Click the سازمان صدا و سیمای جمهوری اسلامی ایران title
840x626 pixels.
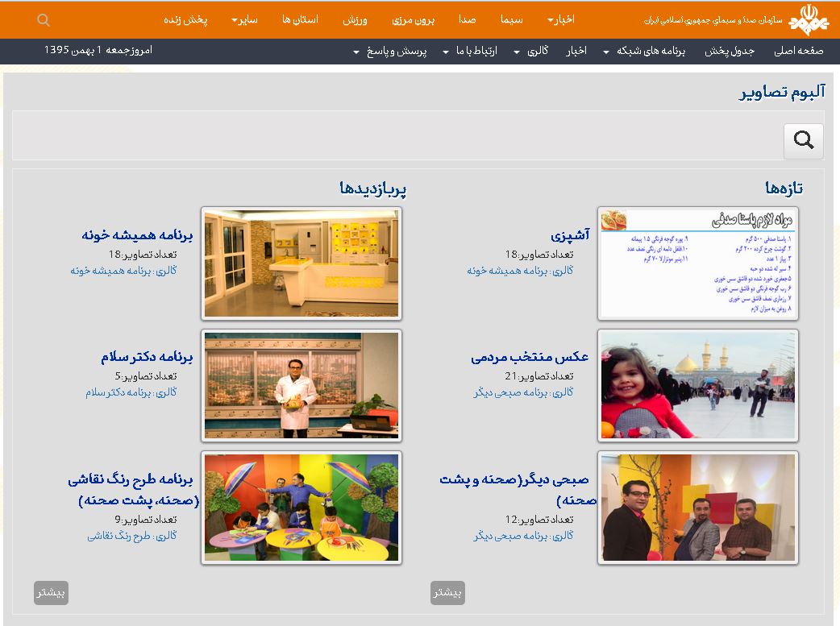tap(713, 20)
